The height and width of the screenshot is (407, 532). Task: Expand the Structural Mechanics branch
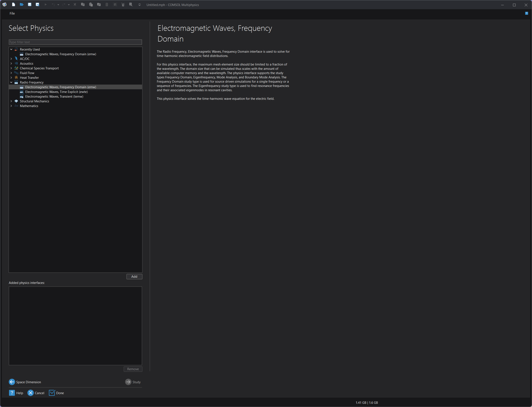point(11,101)
